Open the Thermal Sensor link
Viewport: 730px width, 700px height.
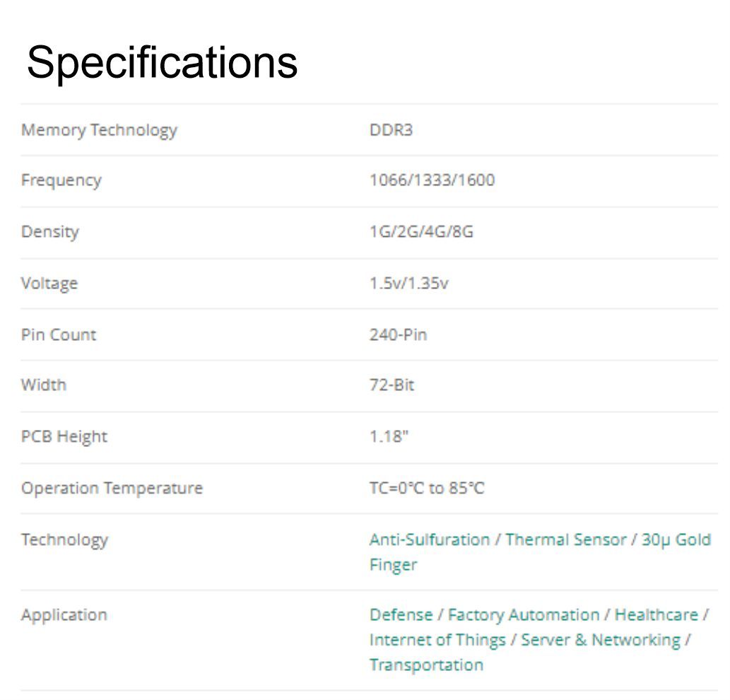[565, 539]
